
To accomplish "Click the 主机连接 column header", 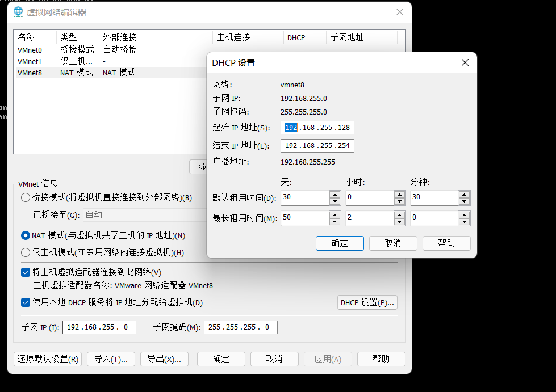I will click(x=248, y=37).
